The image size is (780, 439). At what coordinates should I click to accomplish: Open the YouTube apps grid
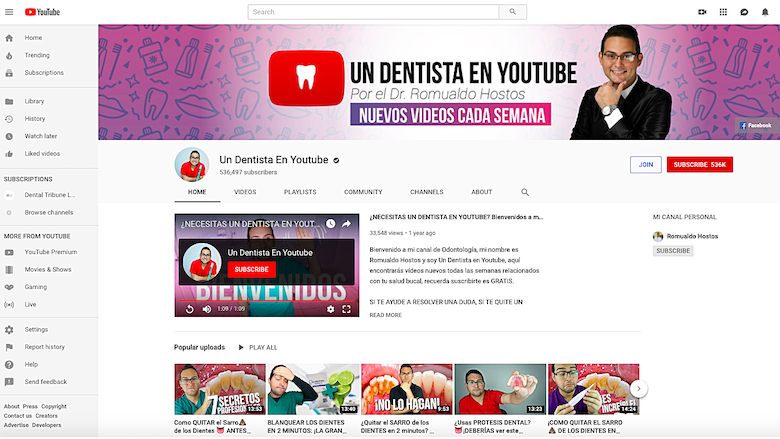723,12
